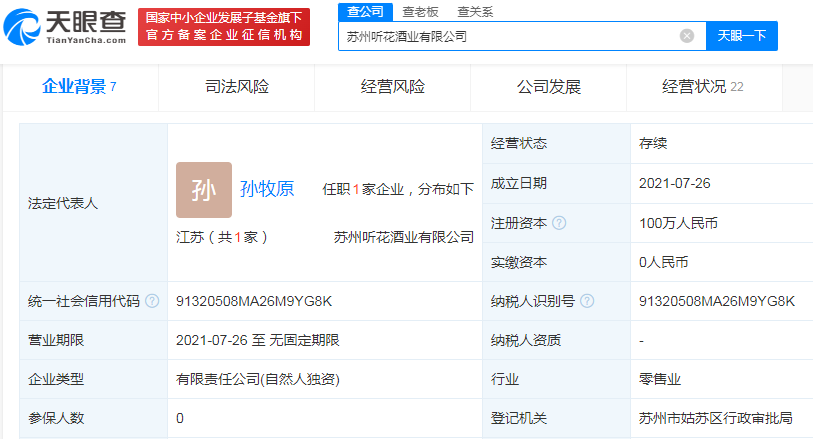The width and height of the screenshot is (813, 439).
Task: Click the 登记机关 label cell
Action: tap(556, 418)
